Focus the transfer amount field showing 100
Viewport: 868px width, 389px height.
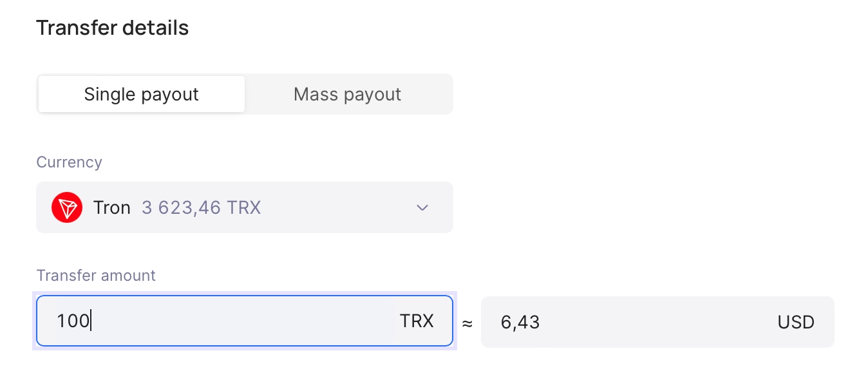pyautogui.click(x=245, y=321)
